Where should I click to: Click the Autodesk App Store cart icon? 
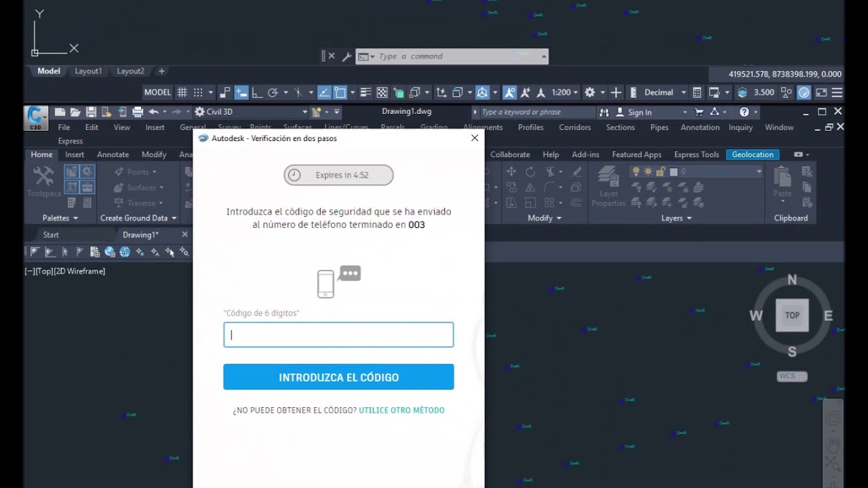699,112
